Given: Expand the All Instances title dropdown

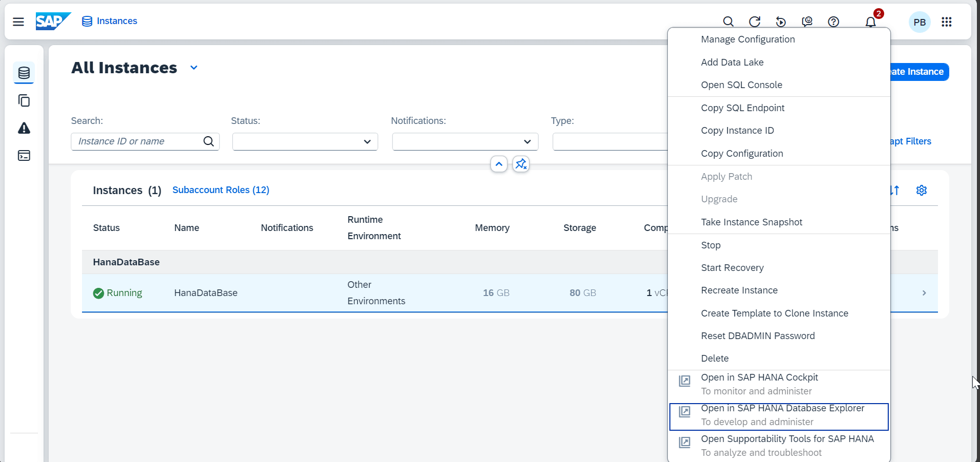Looking at the screenshot, I should pyautogui.click(x=194, y=67).
